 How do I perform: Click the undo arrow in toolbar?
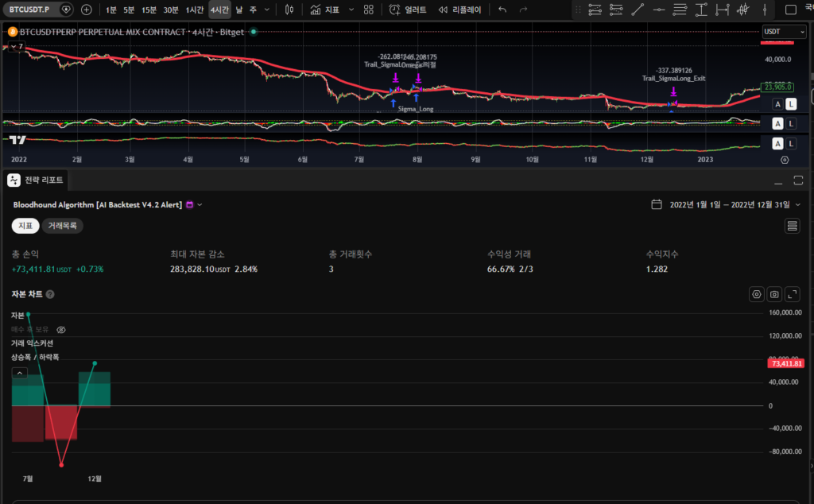click(502, 10)
